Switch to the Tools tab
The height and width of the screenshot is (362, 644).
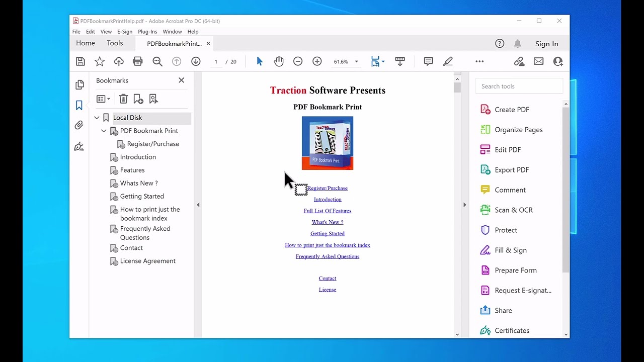(x=115, y=43)
